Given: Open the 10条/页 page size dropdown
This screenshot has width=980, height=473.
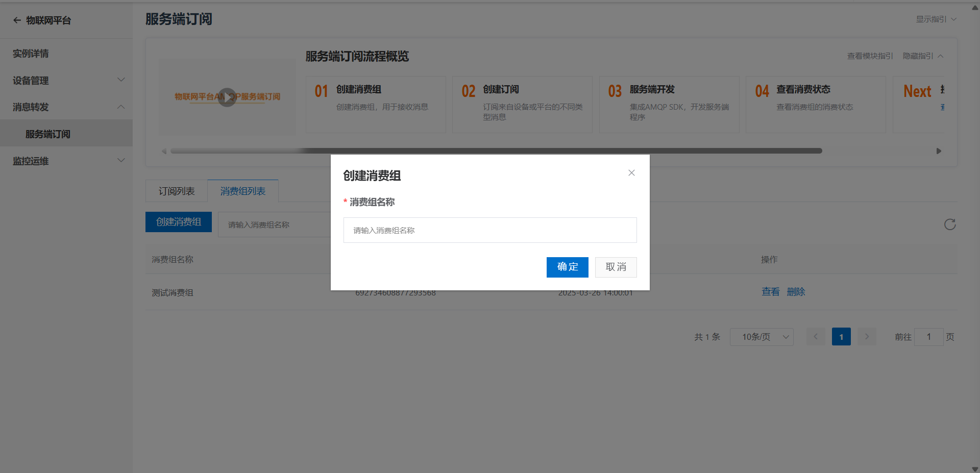Looking at the screenshot, I should tap(762, 337).
